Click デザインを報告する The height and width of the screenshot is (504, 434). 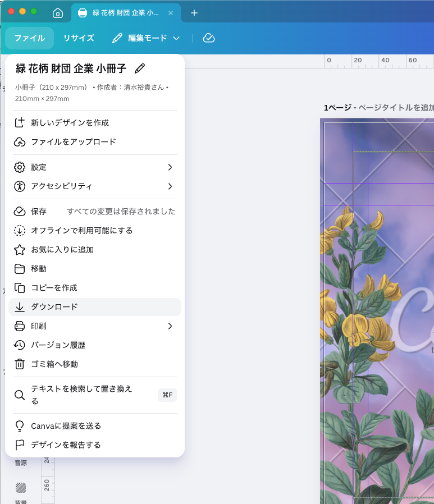click(95, 445)
